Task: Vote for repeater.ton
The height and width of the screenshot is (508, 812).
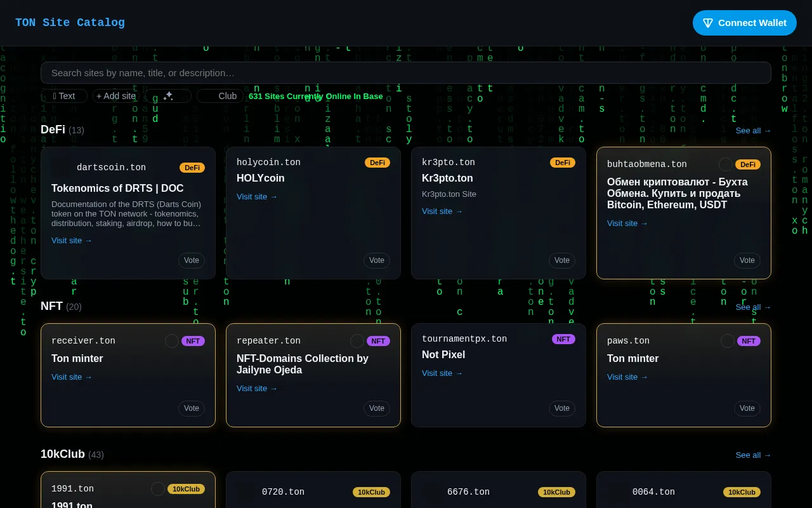Action: click(377, 408)
